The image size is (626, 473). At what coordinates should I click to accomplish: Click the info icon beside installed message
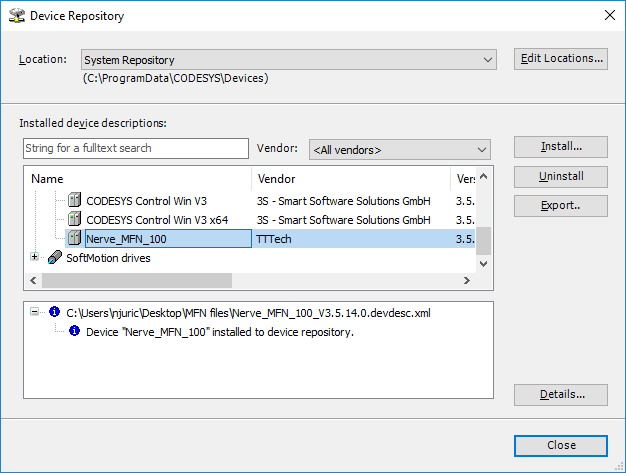(x=74, y=332)
